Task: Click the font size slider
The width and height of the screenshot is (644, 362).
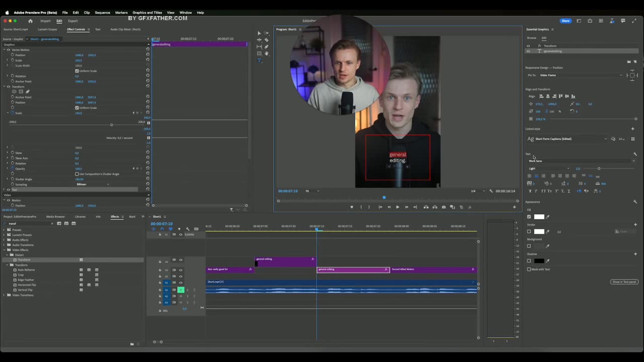Action: [610, 169]
